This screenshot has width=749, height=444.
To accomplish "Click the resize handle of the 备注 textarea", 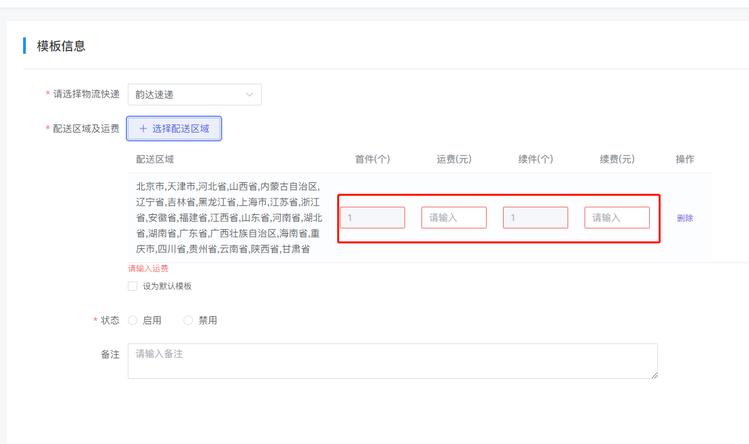I will point(654,376).
